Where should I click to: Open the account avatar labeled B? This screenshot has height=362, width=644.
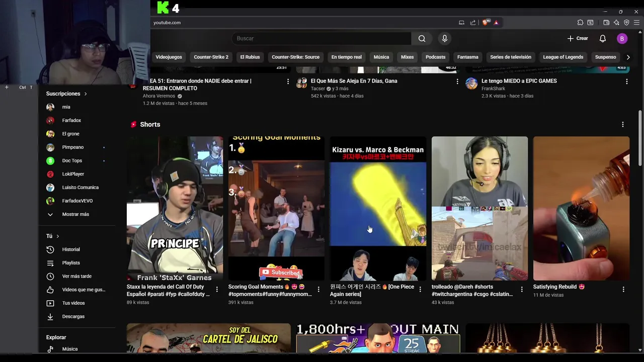pyautogui.click(x=622, y=39)
